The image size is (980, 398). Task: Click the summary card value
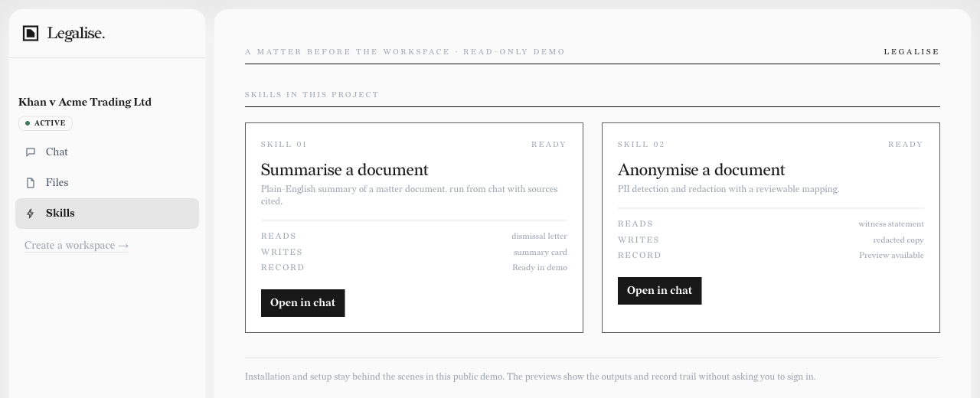(x=541, y=253)
